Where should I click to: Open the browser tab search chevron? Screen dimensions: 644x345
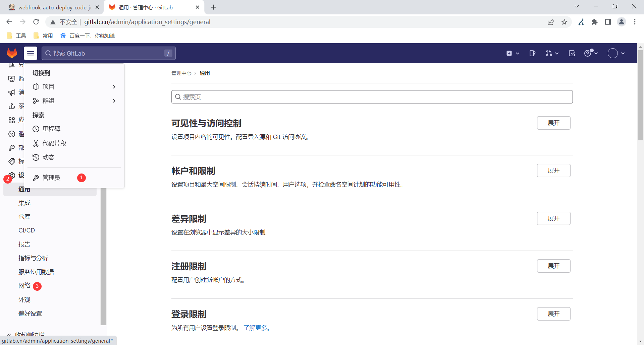(x=577, y=6)
